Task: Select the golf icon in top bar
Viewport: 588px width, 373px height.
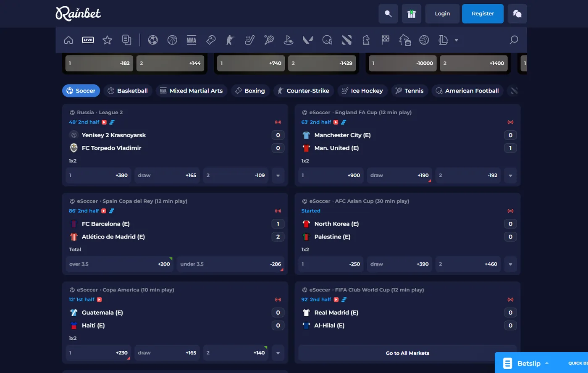Action: [288, 40]
